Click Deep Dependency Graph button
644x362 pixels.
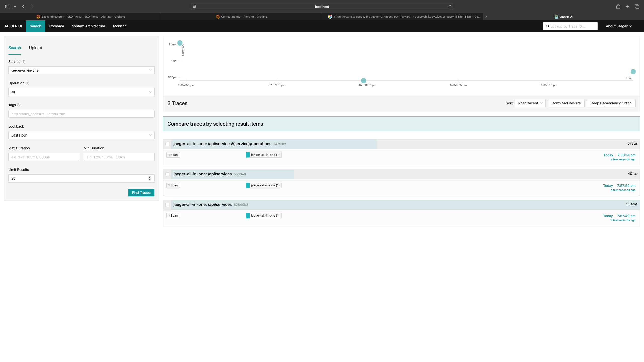click(x=611, y=103)
